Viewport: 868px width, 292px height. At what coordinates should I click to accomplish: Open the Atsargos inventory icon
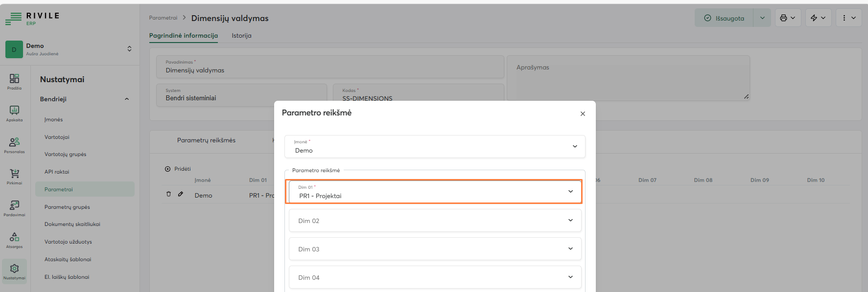pos(14,240)
